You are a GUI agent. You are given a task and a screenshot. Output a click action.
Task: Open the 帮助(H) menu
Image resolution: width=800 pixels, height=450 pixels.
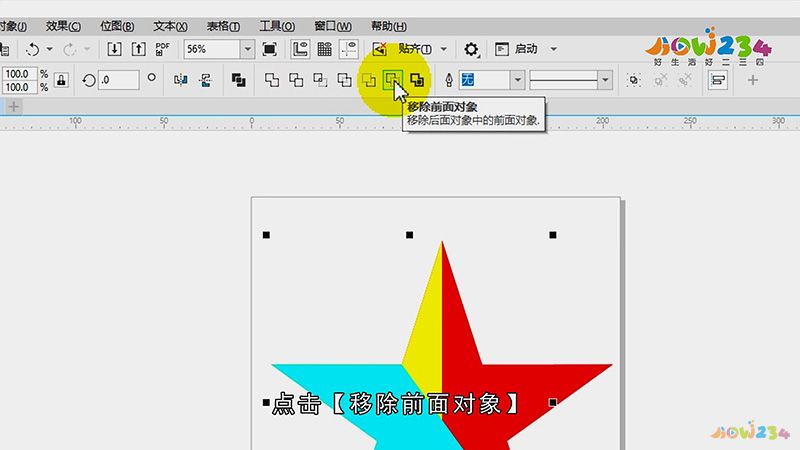[x=388, y=26]
